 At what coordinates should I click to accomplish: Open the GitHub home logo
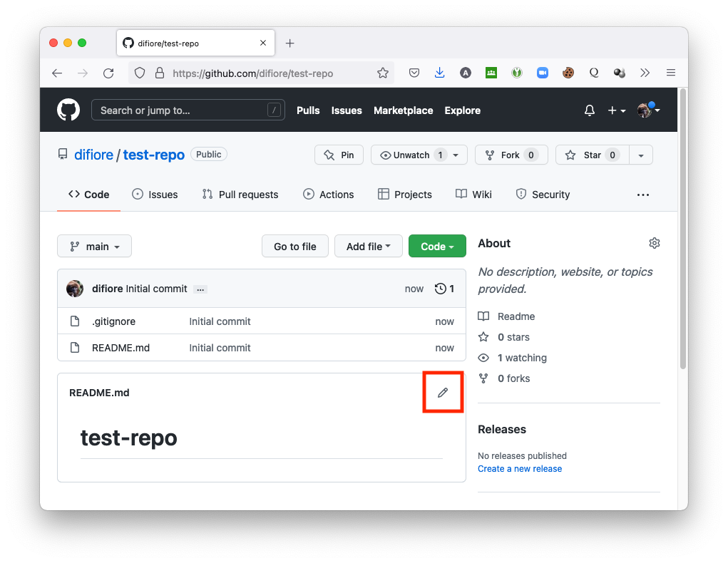pos(68,110)
